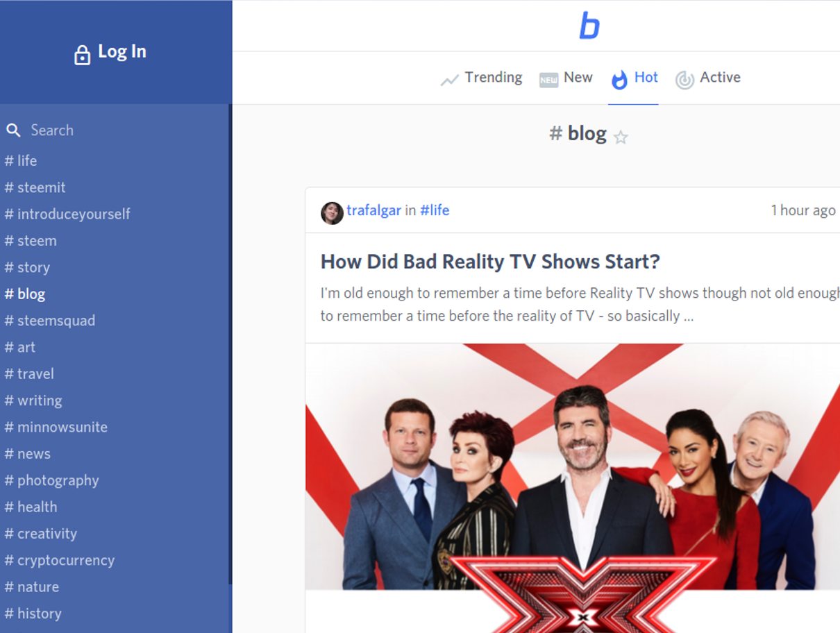This screenshot has height=633, width=840.
Task: Switch to the Active tab
Action: (708, 78)
